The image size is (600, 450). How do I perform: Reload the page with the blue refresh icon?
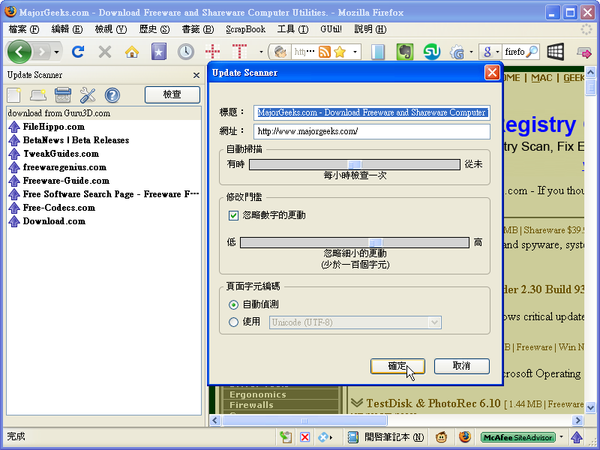(x=78, y=52)
